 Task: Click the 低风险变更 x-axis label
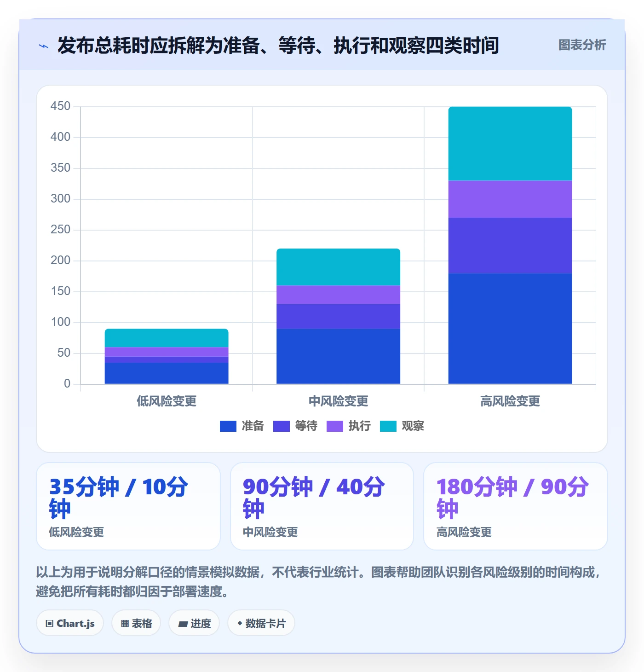[x=167, y=401]
